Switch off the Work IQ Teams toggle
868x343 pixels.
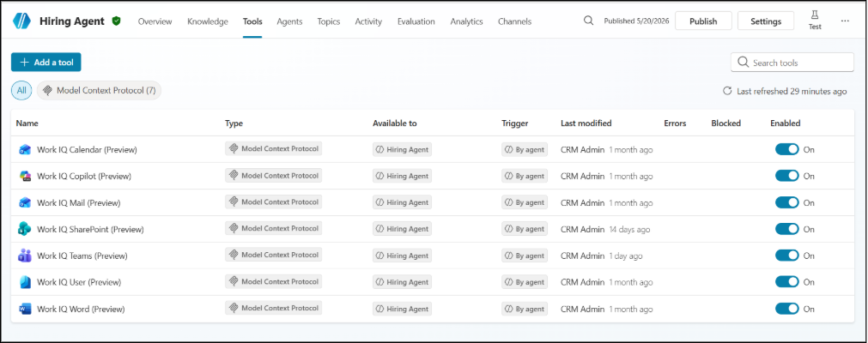(786, 256)
